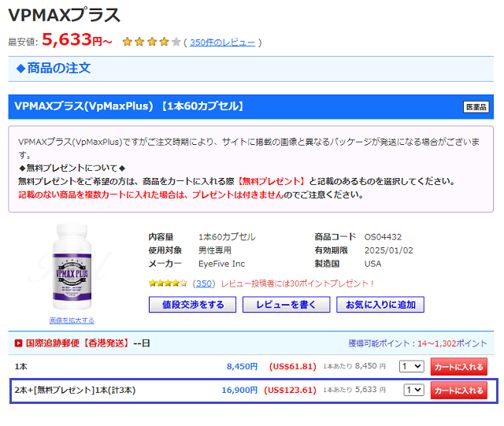The height and width of the screenshot is (426, 504).
Task: Click small star rating beside (350)
Action: [x=168, y=283]
